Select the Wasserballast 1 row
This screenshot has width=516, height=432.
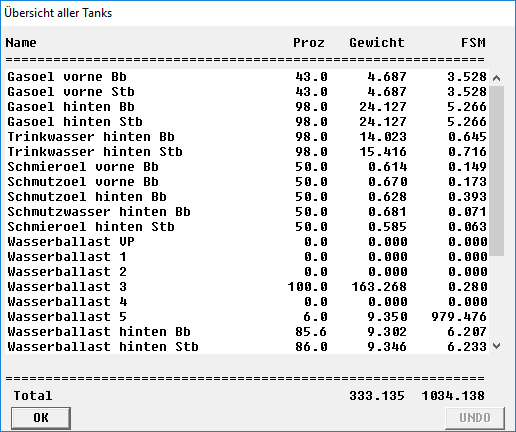tap(247, 257)
